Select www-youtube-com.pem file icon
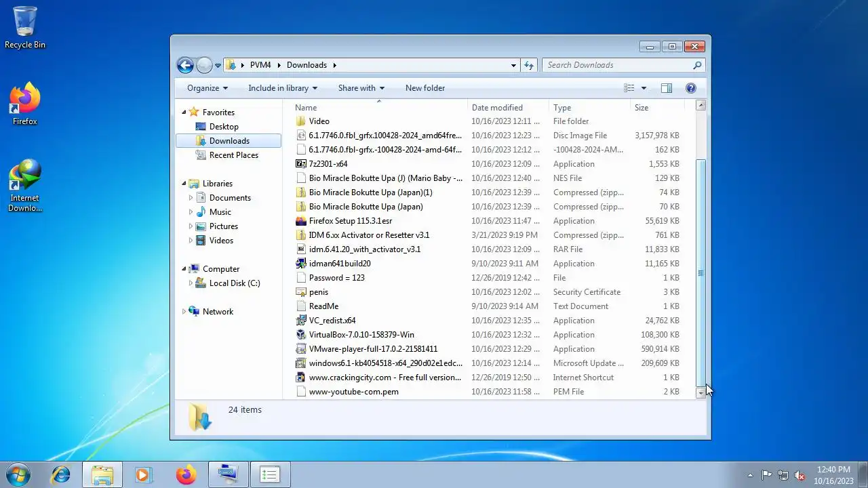 pos(302,392)
